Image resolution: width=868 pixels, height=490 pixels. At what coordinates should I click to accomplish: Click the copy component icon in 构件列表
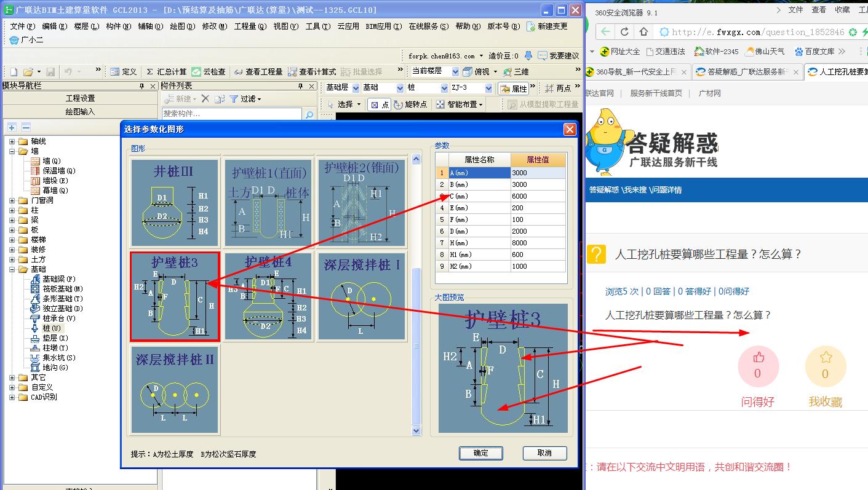pyautogui.click(x=219, y=99)
